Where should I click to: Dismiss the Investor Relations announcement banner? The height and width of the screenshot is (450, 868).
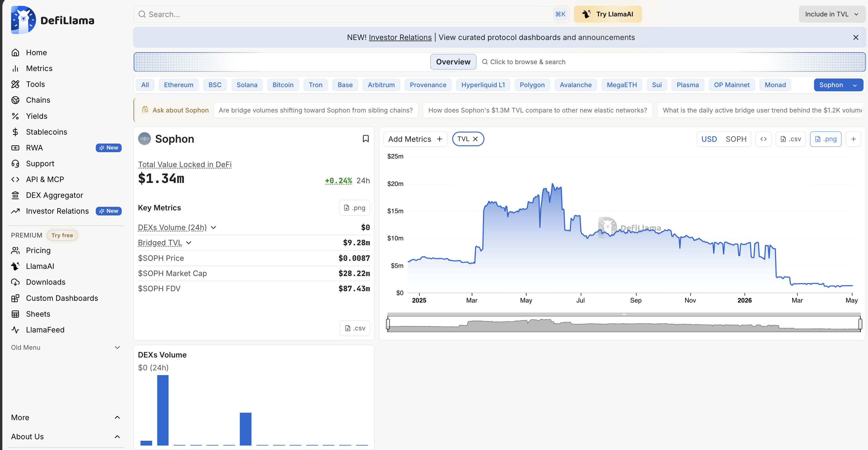pos(856,37)
